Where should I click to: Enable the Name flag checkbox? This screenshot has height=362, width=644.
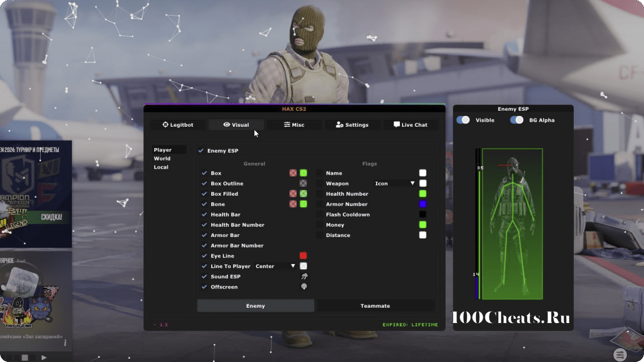pos(319,173)
